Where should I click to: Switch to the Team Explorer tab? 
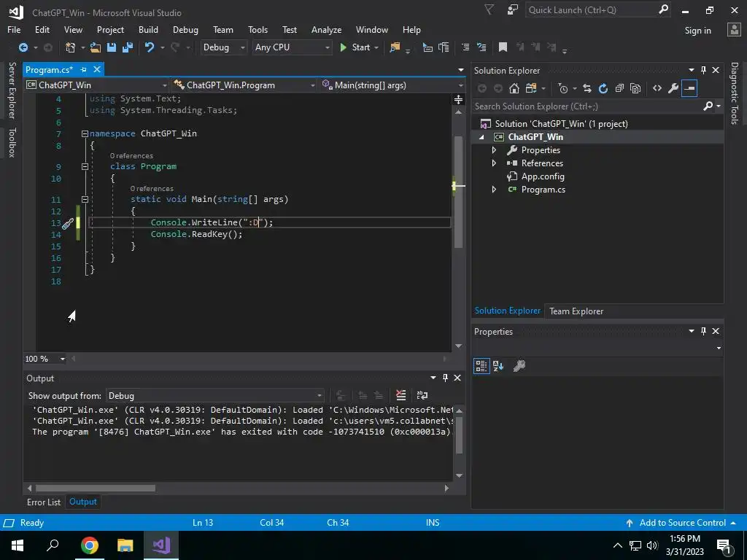click(576, 311)
